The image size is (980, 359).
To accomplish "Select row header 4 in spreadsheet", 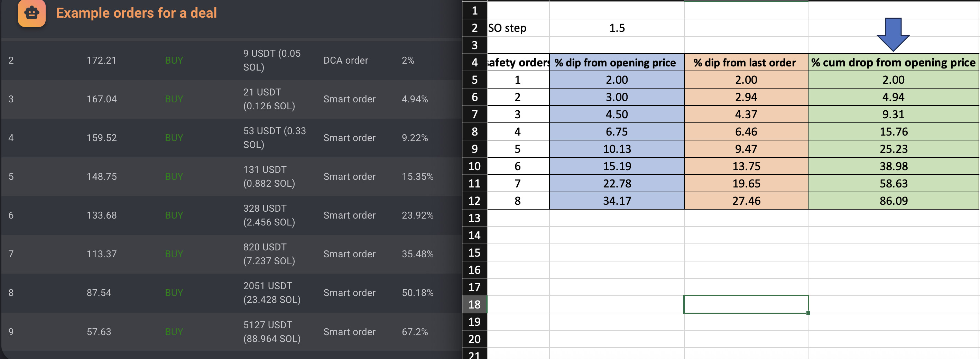I will click(474, 62).
